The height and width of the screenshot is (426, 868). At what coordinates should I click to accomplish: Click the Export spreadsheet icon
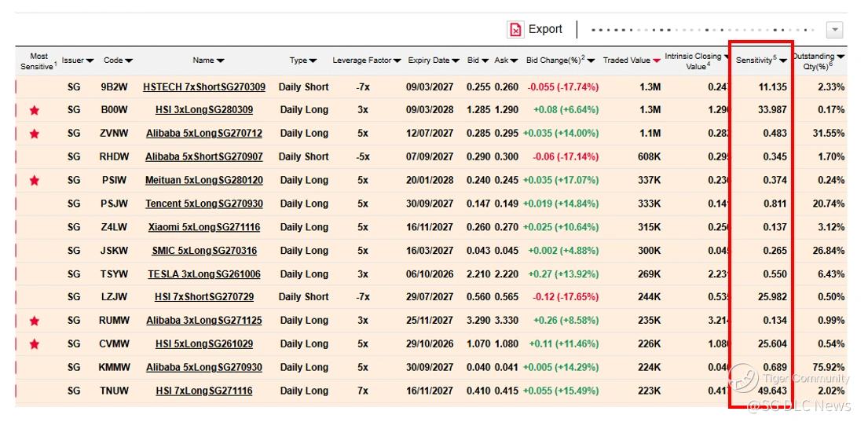pyautogui.click(x=515, y=30)
